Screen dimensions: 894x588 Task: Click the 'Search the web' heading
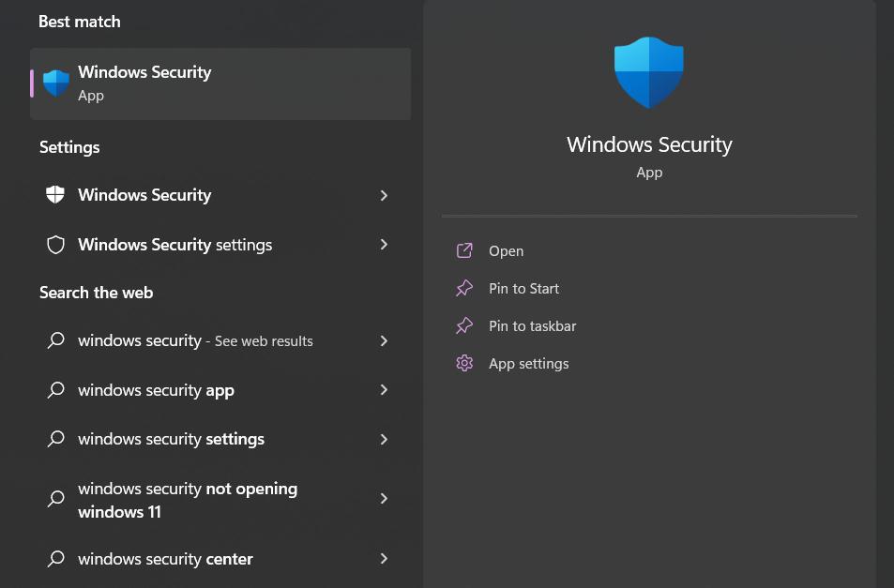tap(96, 293)
